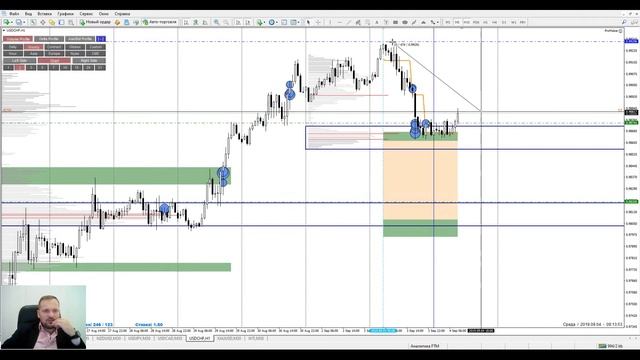Switch to the USDCHF,H1 chart tab
Image resolution: width=640 pixels, height=360 pixels.
click(200, 338)
